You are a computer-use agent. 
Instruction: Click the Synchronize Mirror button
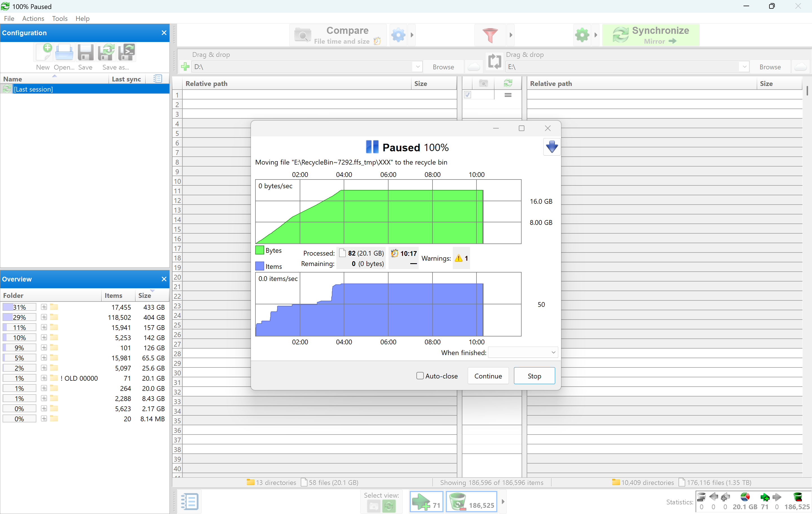pyautogui.click(x=651, y=35)
